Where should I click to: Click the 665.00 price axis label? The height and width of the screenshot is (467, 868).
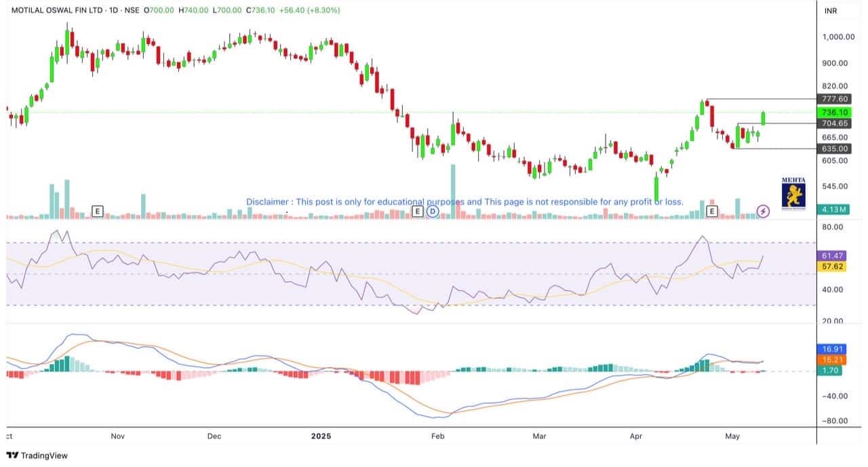(836, 137)
